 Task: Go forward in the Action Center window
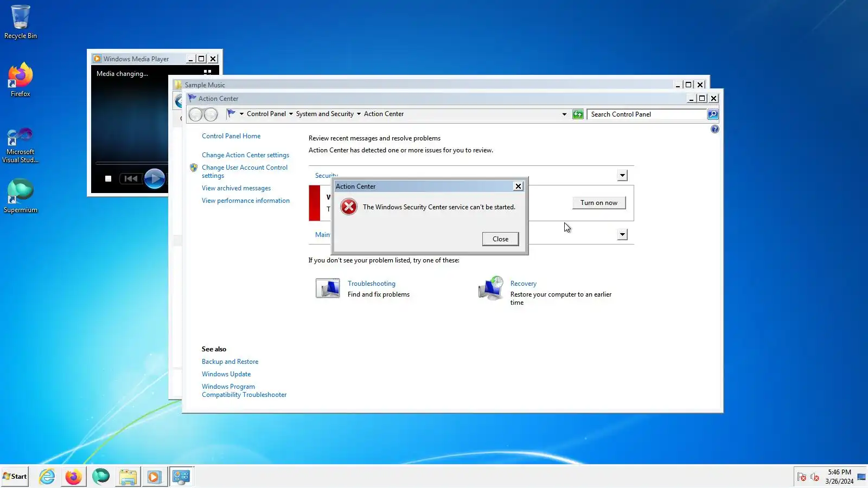coord(210,114)
